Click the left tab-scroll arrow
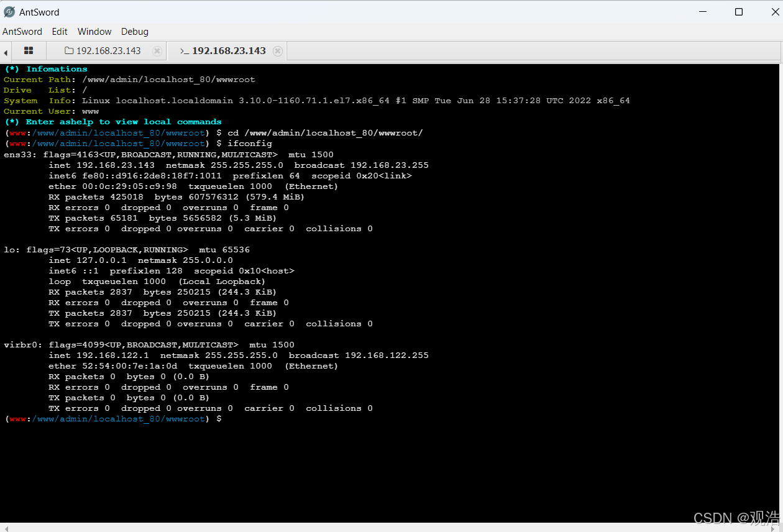Viewport: 783px width, 532px height. (6, 52)
